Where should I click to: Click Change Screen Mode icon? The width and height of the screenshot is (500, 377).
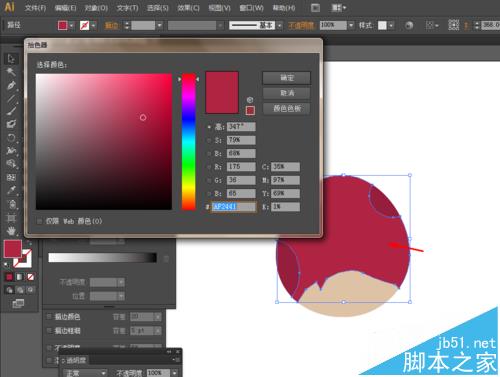pos(18,304)
